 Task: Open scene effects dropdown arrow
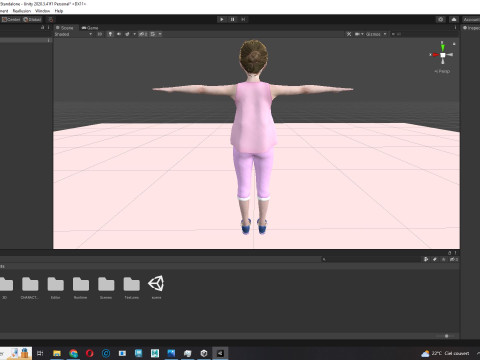(134, 34)
